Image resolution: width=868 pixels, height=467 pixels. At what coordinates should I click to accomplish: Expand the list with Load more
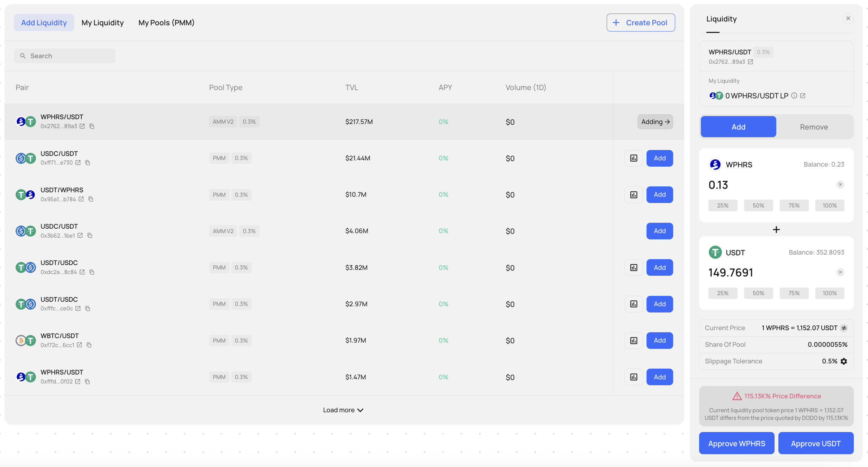pyautogui.click(x=343, y=410)
